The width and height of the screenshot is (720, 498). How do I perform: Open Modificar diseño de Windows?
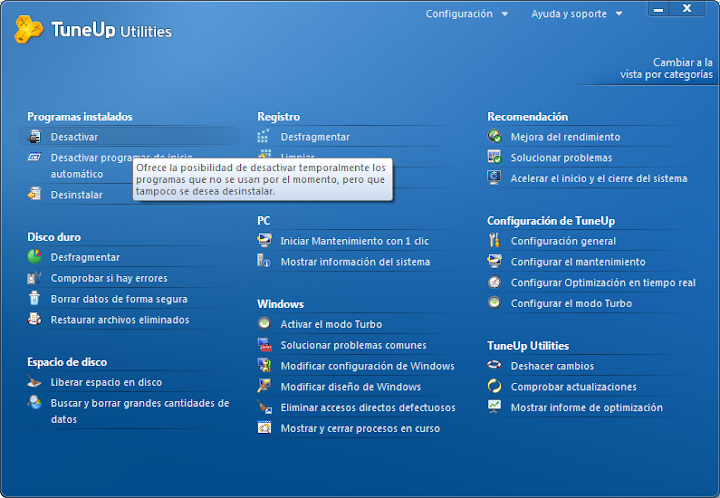point(351,386)
